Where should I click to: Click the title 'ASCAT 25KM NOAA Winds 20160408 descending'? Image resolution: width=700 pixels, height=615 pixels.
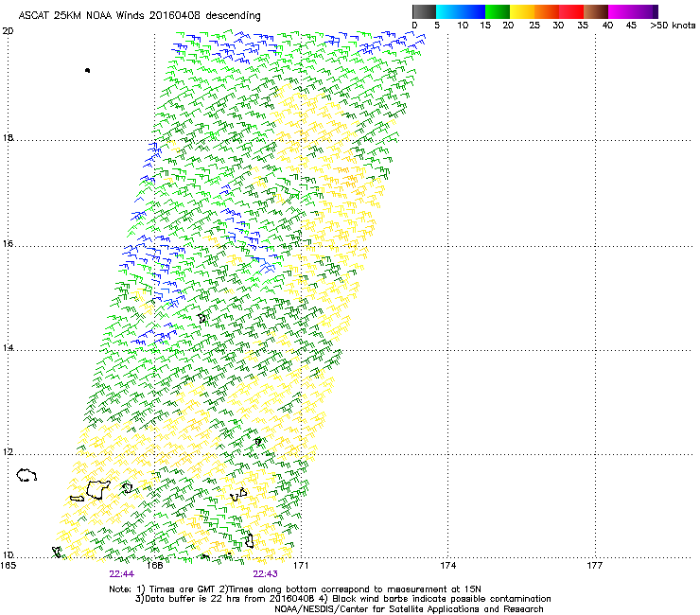(x=139, y=16)
